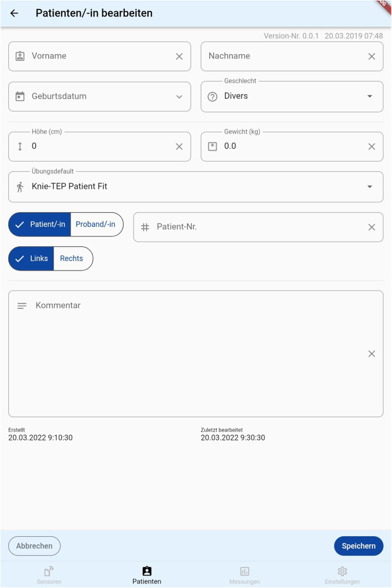Screen dimensions: 392x588
Task: Open the Geburtsdatum date chevron
Action: (179, 97)
